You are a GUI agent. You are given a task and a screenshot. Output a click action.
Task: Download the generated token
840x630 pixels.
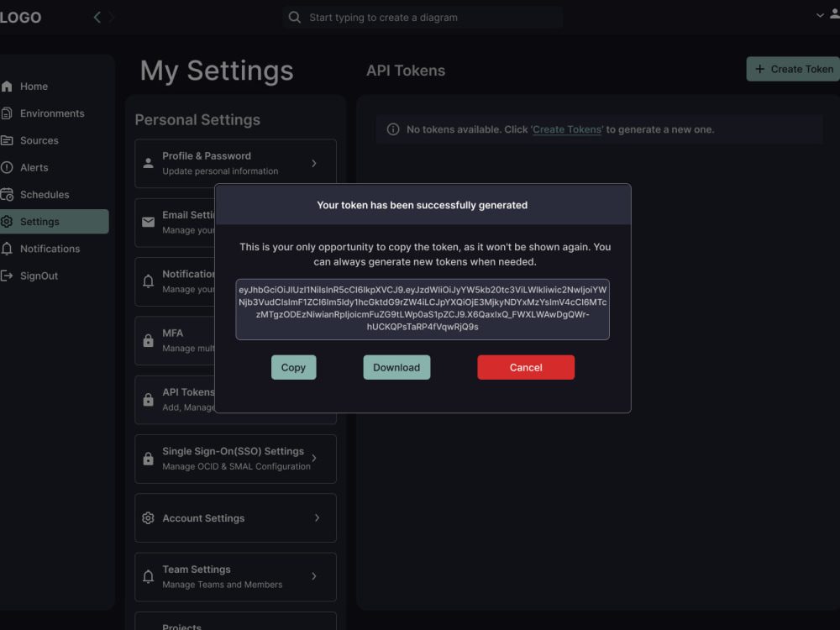click(396, 368)
